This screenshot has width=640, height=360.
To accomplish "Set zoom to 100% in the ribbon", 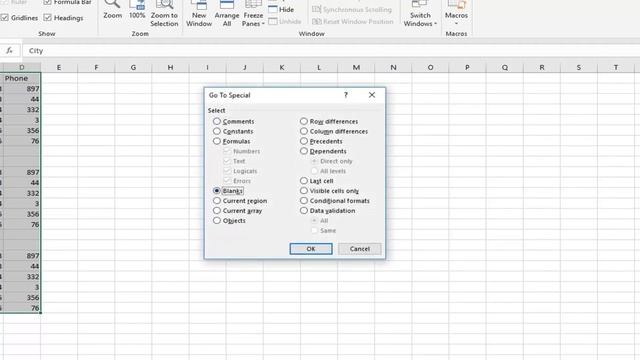I will [137, 10].
